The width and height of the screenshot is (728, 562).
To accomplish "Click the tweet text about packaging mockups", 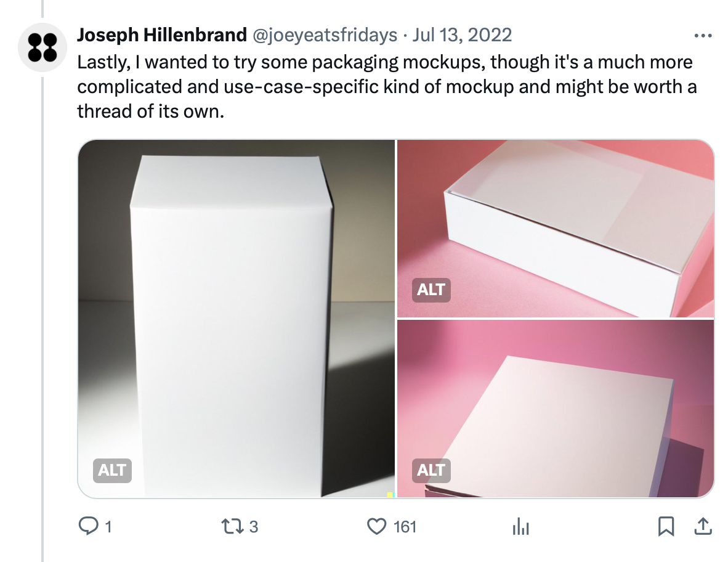I will (x=387, y=87).
